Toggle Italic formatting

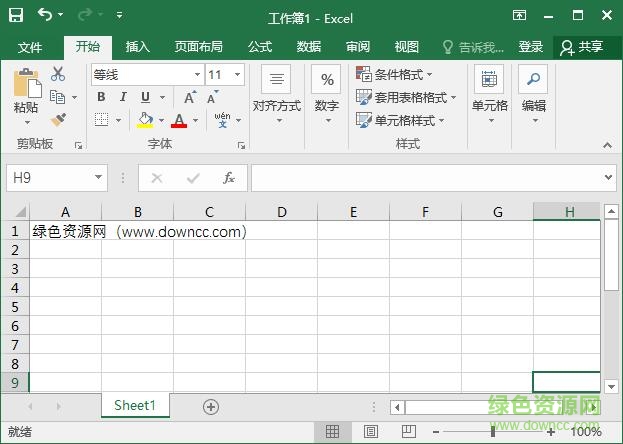123,97
